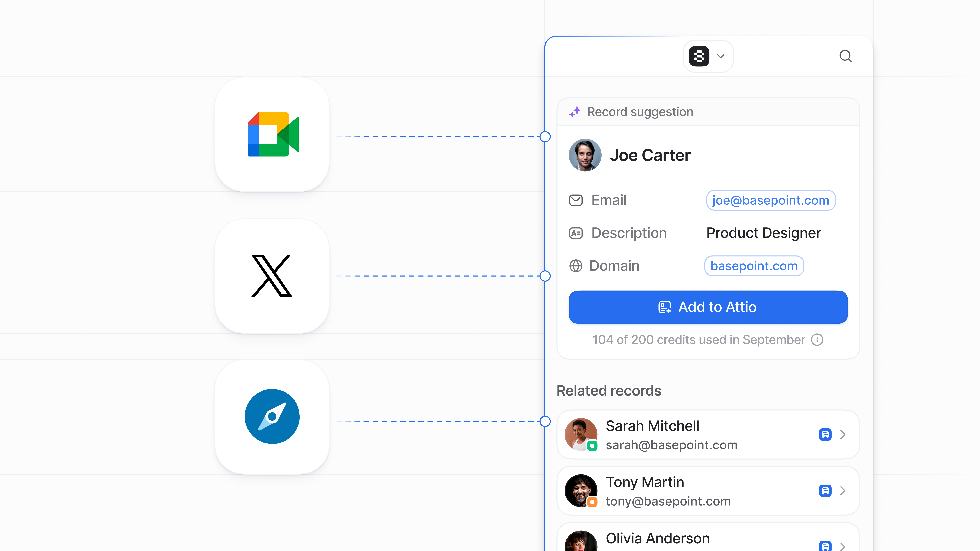Click the Joe Carter name text

pos(650,155)
